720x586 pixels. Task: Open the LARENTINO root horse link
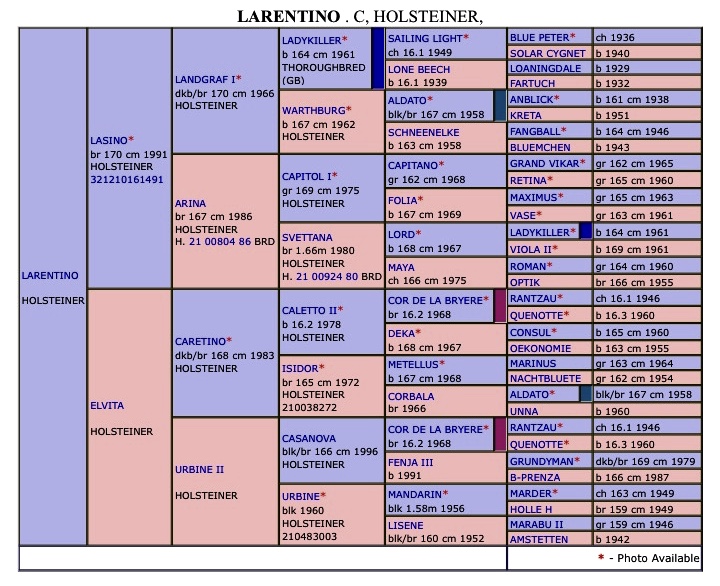(50, 275)
